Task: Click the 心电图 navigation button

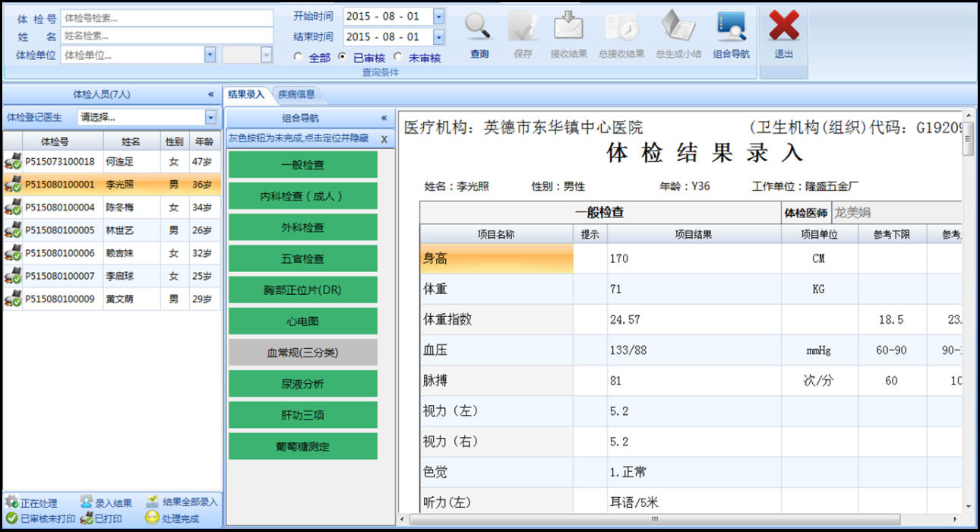Action: pos(302,321)
